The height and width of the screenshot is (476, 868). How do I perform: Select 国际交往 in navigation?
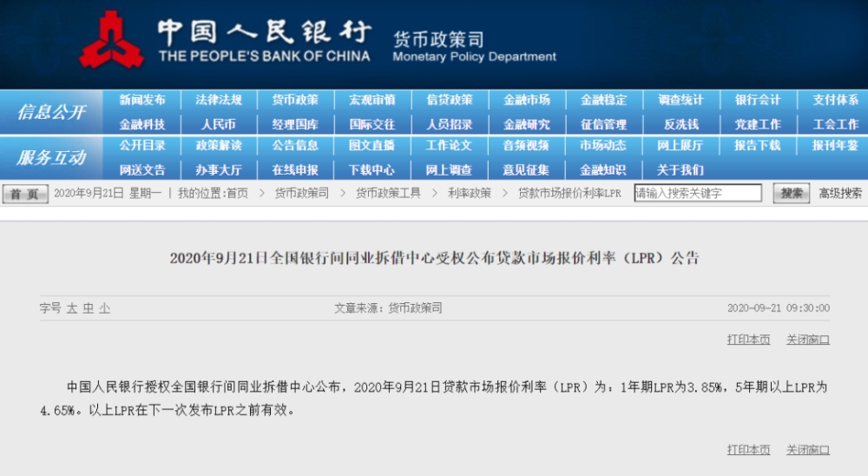[x=372, y=124]
